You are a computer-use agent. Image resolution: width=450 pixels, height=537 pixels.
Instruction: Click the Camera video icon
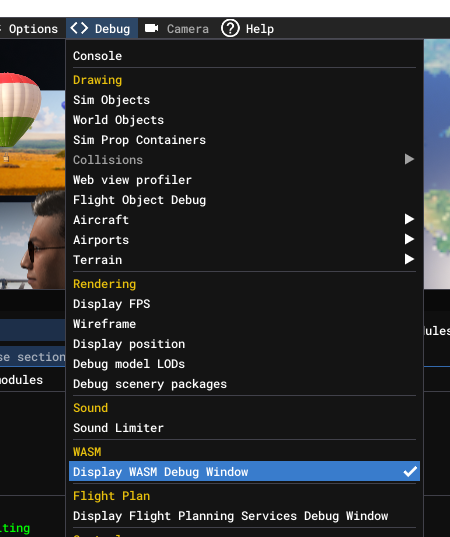[x=151, y=28]
